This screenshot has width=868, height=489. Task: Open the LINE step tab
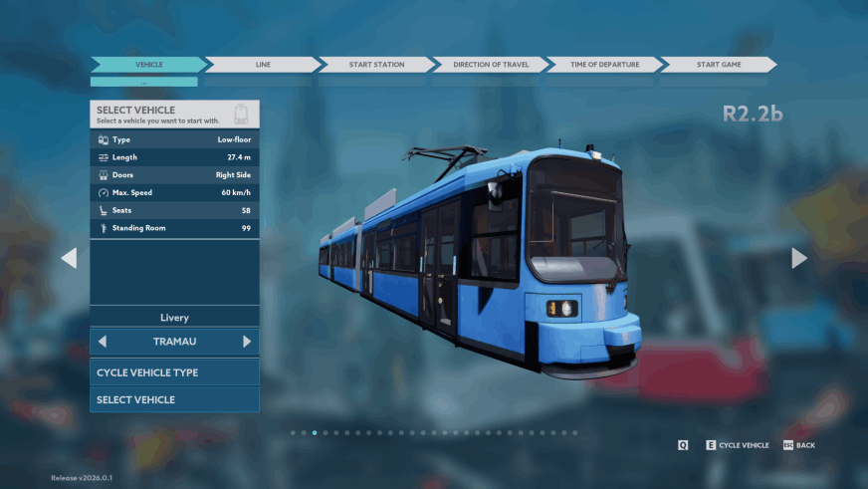coord(263,65)
